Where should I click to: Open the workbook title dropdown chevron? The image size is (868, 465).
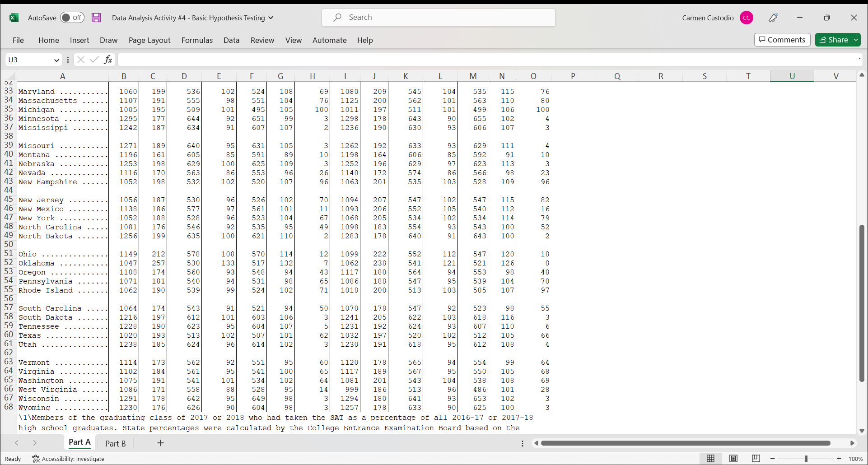click(x=270, y=18)
